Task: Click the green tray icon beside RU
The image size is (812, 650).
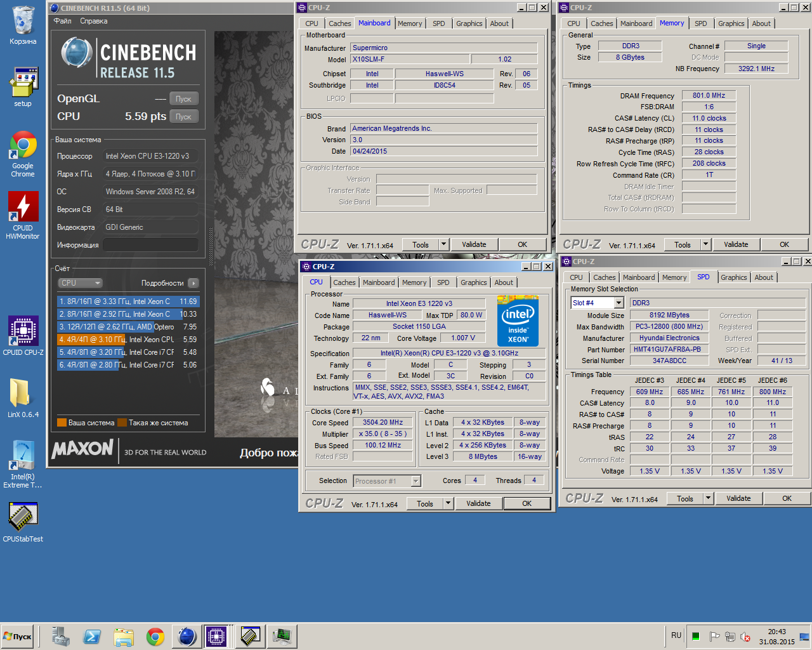Action: pos(696,637)
